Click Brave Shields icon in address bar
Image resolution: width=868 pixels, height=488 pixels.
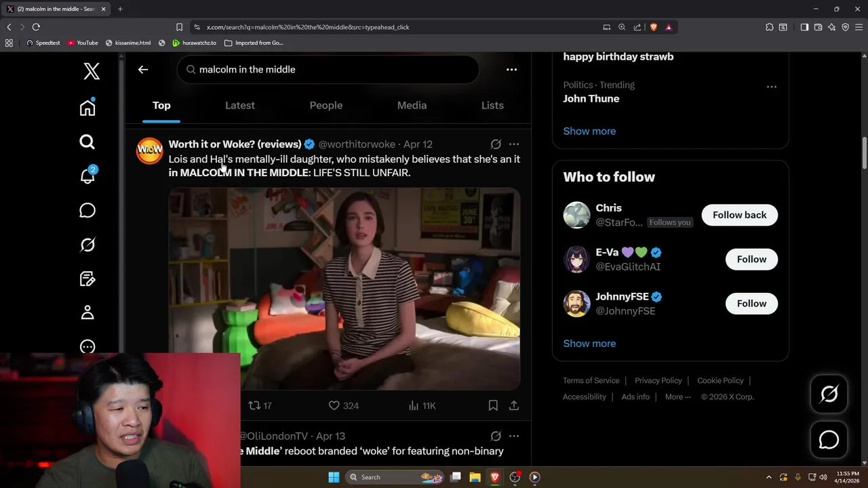654,27
